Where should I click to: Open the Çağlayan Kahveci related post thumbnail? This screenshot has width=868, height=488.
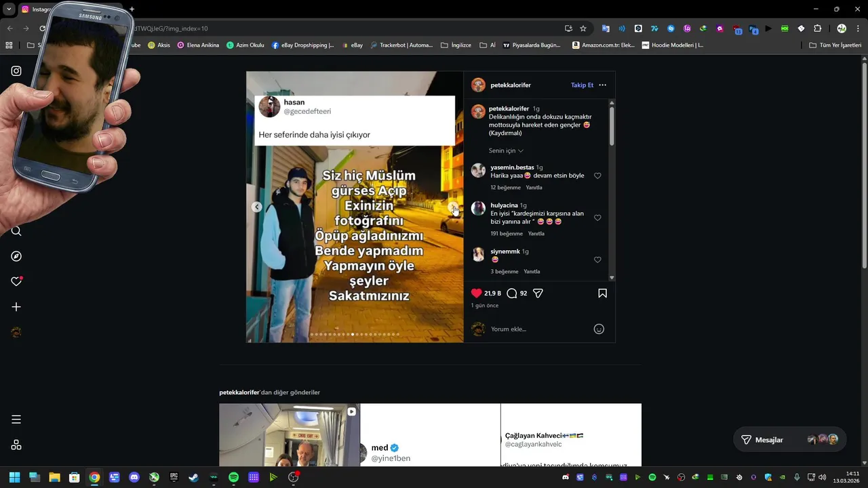(571, 435)
